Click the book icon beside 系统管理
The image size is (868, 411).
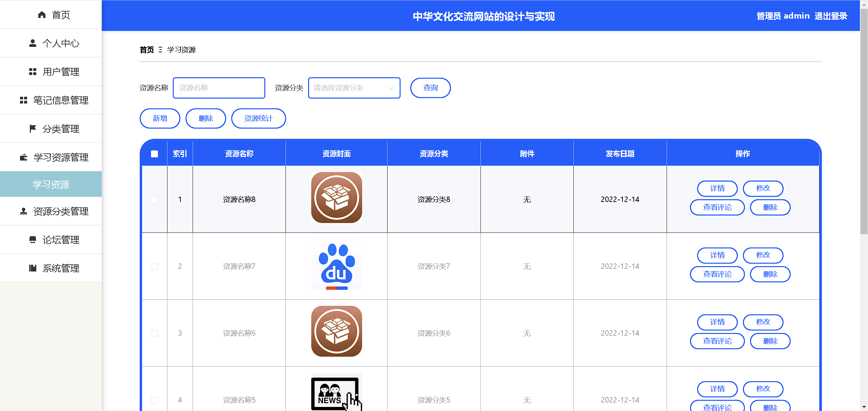point(33,268)
